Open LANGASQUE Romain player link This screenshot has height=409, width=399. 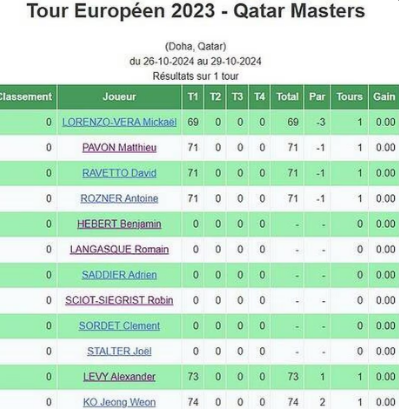point(119,249)
